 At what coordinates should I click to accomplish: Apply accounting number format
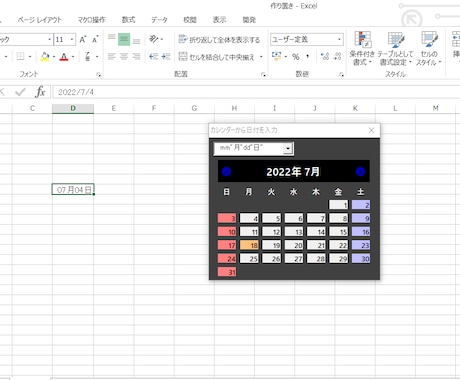[276, 56]
